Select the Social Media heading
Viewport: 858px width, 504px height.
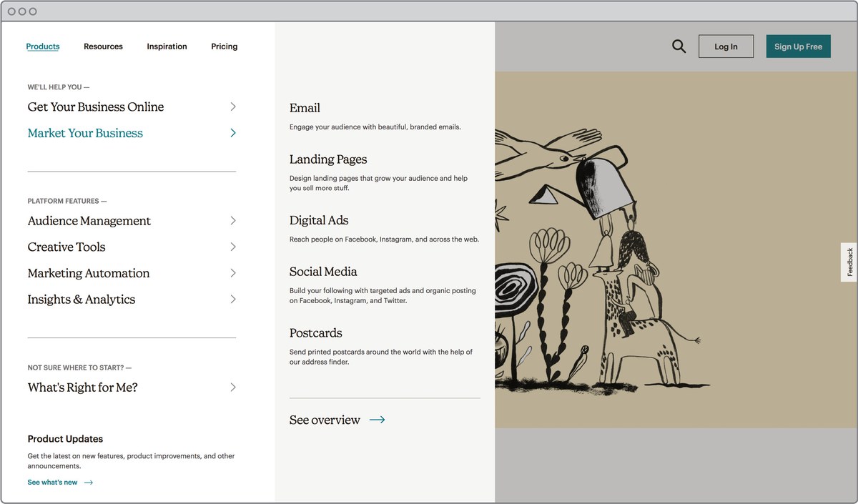coord(323,272)
